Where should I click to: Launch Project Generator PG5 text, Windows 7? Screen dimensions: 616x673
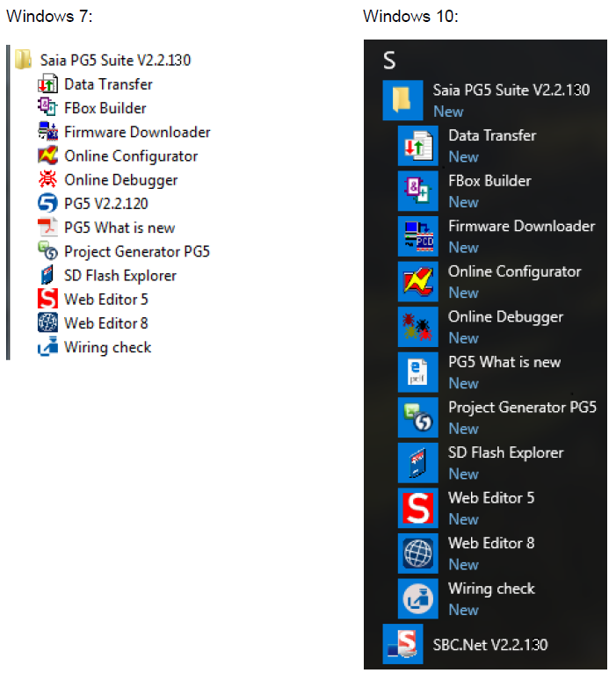[137, 252]
